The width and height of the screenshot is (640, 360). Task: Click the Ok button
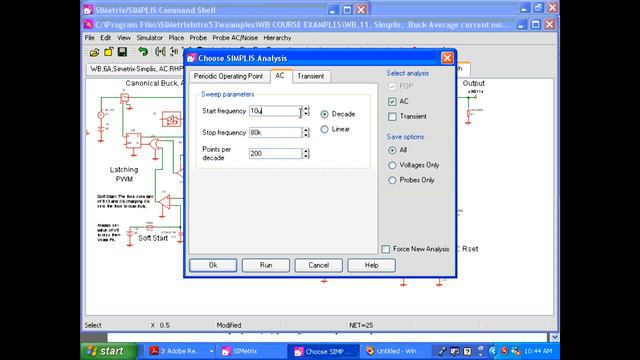213,265
